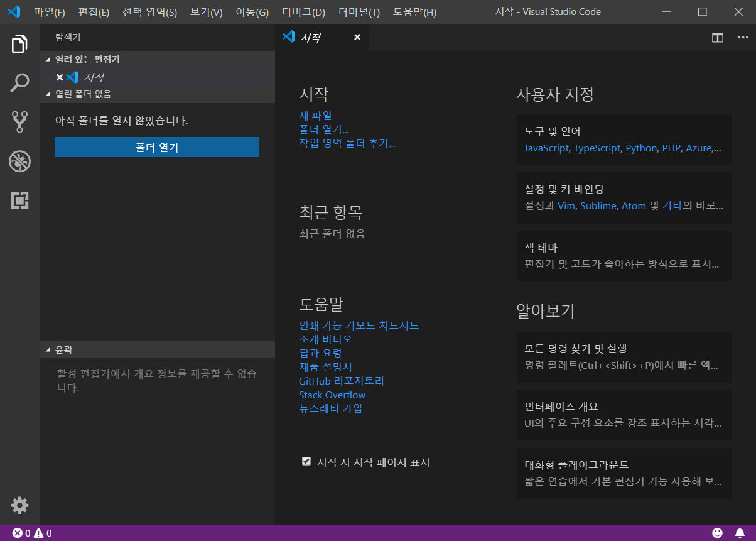Open 모든 명령 찾기 및 실행 card

624,357
